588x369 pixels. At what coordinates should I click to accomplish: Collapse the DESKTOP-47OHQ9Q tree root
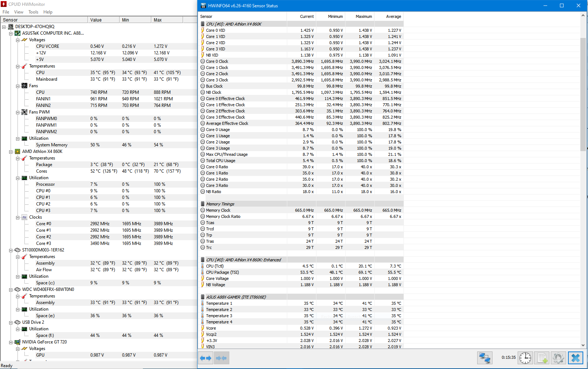click(x=4, y=27)
